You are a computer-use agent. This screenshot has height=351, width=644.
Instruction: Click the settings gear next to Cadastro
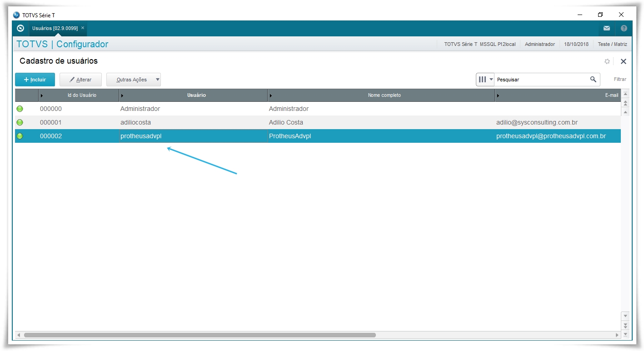pyautogui.click(x=607, y=61)
